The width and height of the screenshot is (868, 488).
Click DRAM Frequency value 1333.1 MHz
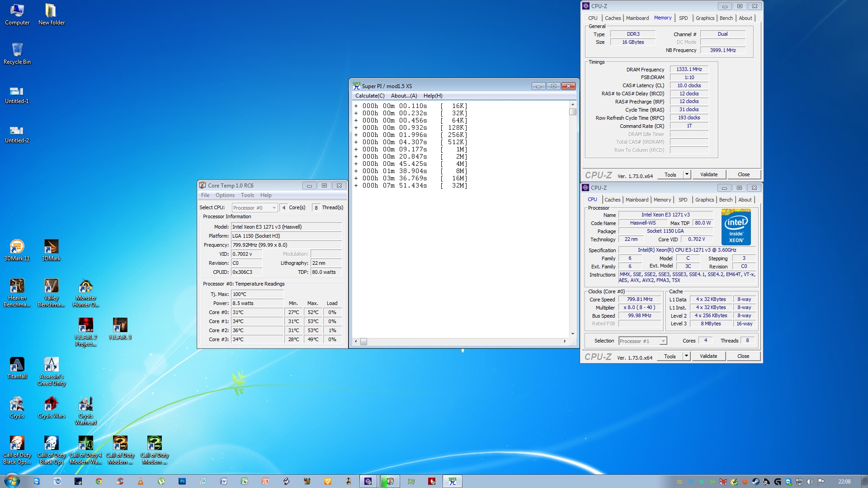click(x=689, y=70)
